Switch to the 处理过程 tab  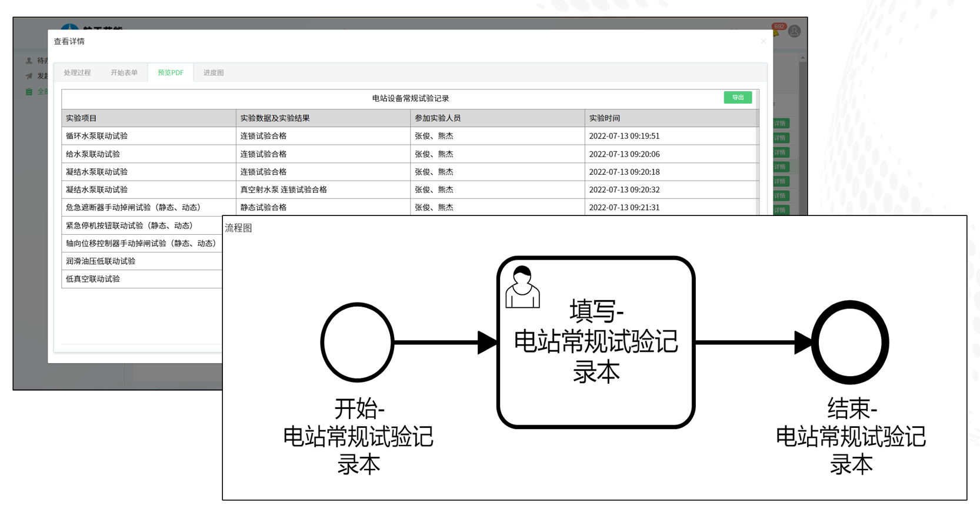tap(77, 73)
